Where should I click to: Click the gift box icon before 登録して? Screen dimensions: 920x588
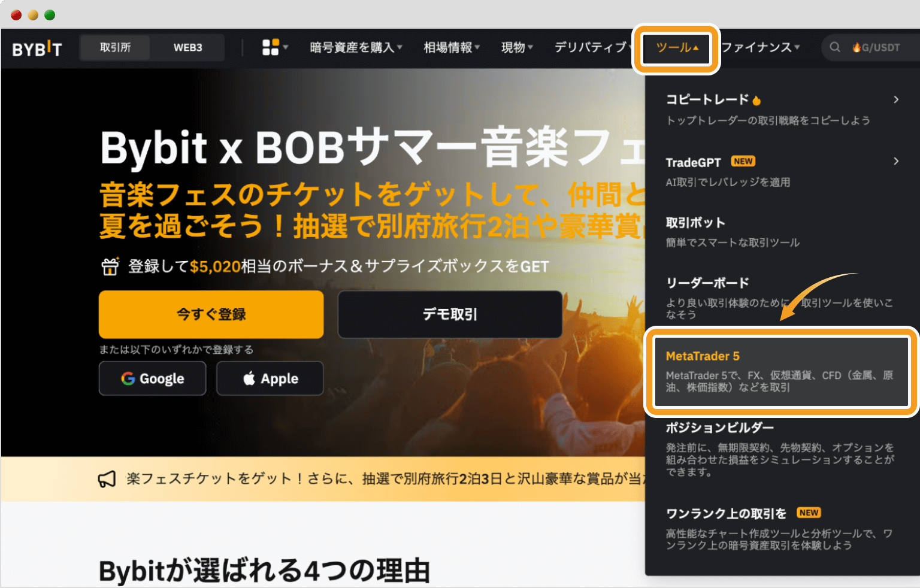pyautogui.click(x=110, y=266)
